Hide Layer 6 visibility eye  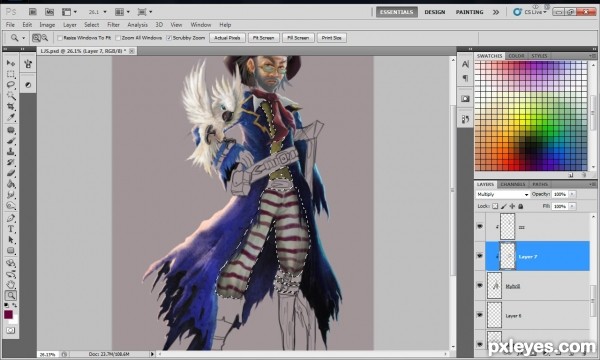(x=480, y=314)
